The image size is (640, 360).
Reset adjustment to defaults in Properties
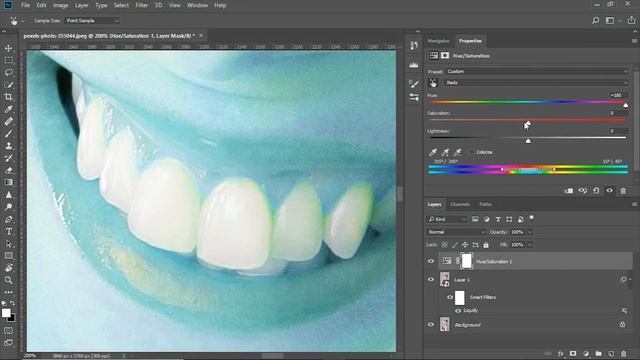point(596,191)
